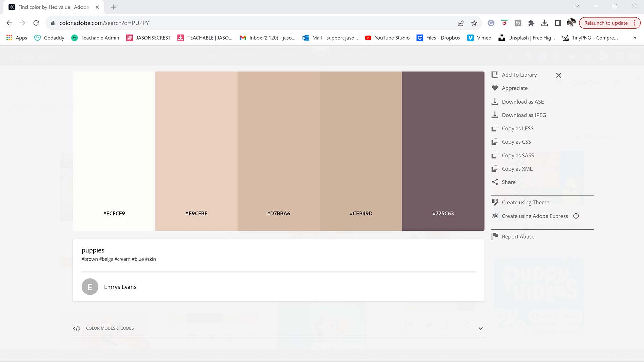Select the #D7BBA6 tan swatch

279,151
